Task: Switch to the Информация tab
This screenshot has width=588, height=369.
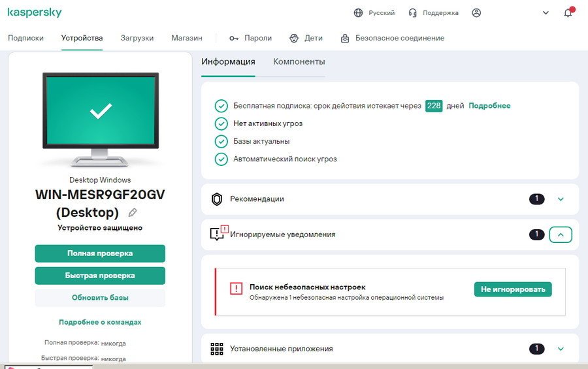Action: click(228, 61)
